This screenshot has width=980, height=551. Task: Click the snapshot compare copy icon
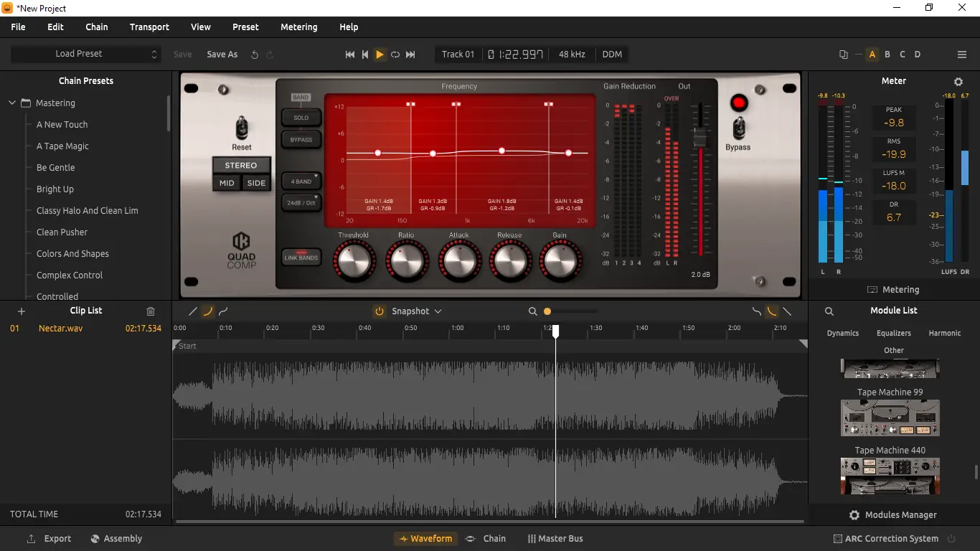click(842, 54)
